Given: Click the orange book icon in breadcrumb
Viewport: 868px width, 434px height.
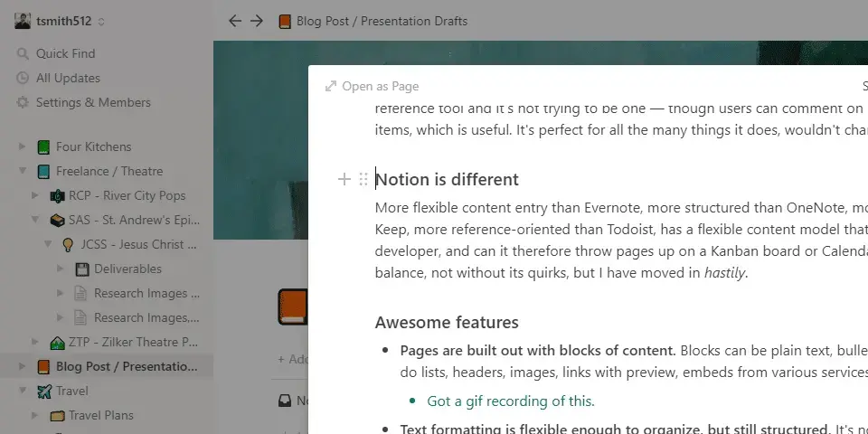Looking at the screenshot, I should 285,21.
